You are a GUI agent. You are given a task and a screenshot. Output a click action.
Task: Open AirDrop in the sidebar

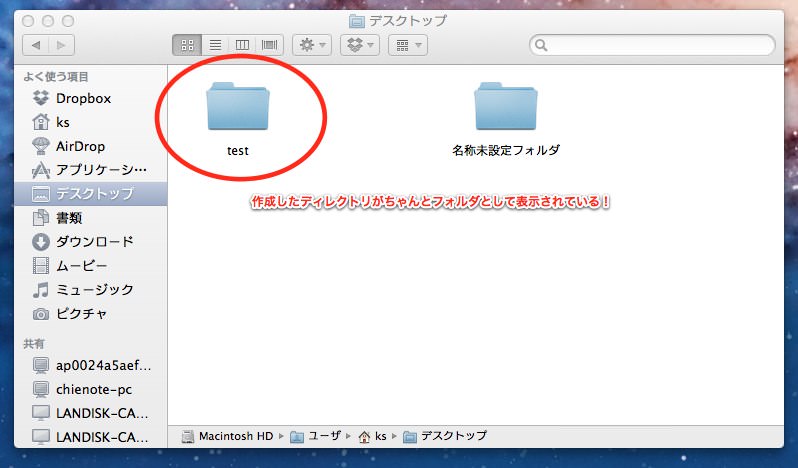(91, 146)
